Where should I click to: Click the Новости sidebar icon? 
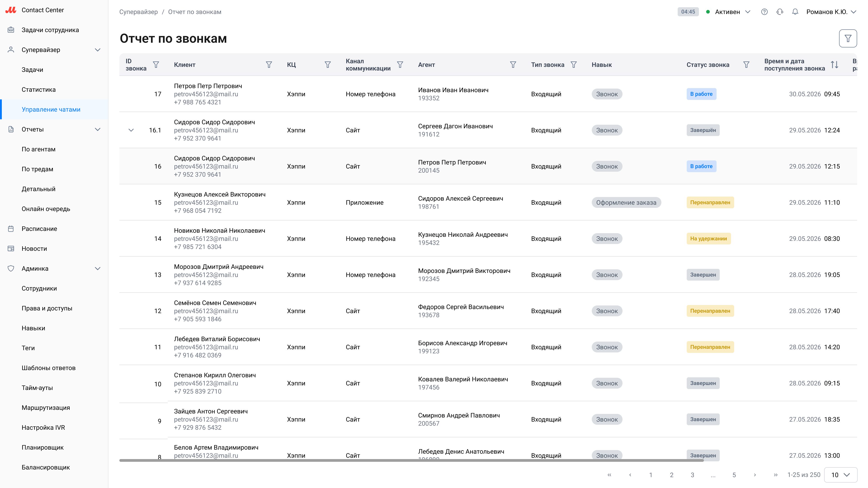point(11,249)
